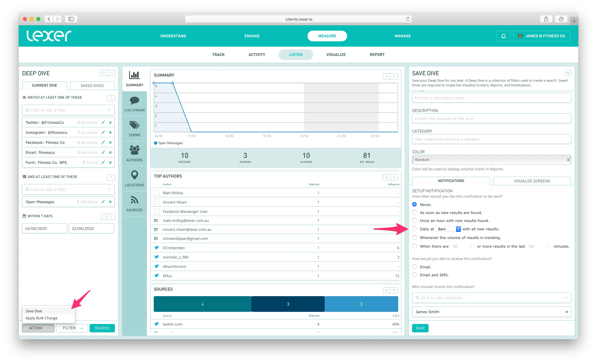This screenshot has width=597, height=364.
Task: Click the notifications bell icon
Action: pos(503,36)
